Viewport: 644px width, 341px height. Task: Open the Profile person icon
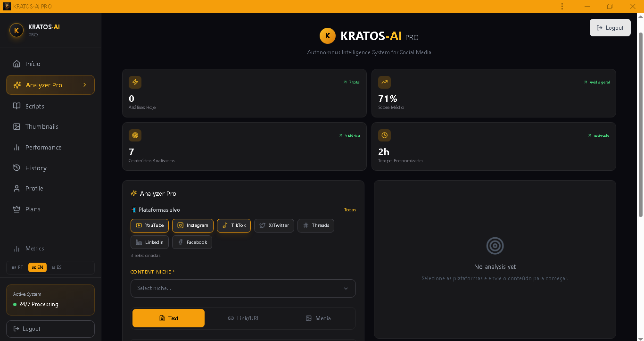[16, 188]
